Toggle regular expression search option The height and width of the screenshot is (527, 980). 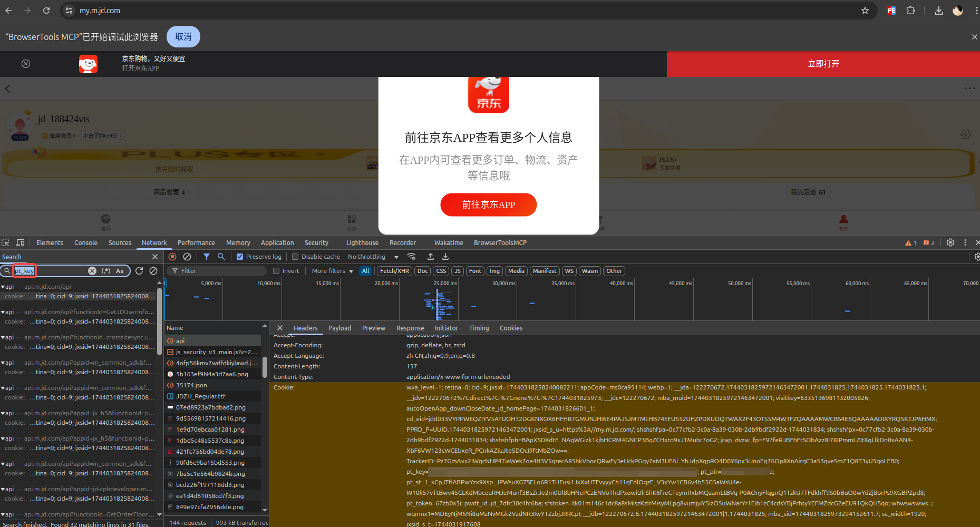(106, 271)
